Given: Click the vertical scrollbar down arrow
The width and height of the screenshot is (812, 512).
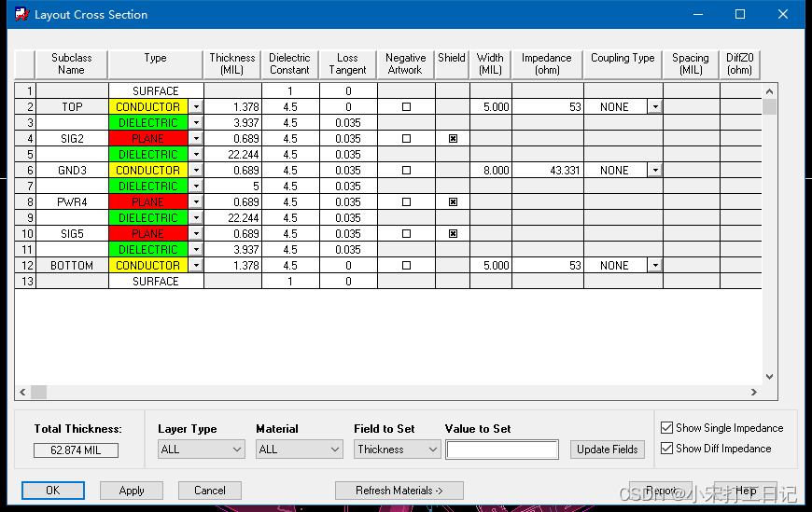Looking at the screenshot, I should point(770,377).
